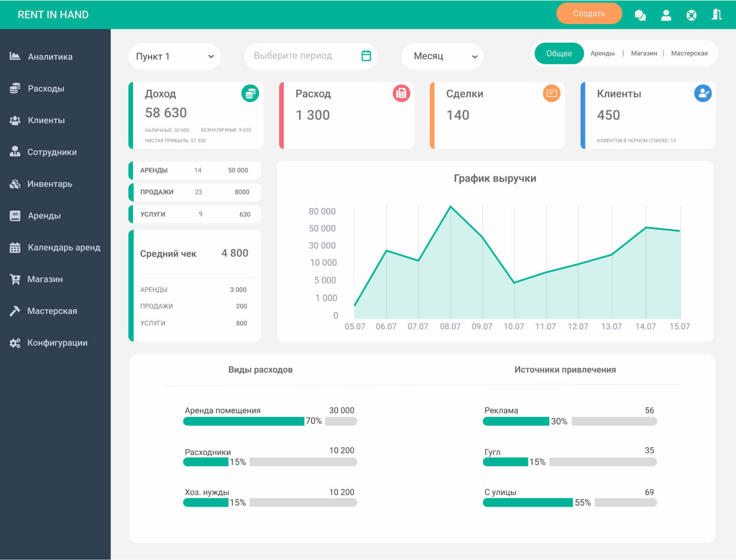Open the chat messages icon in header
This screenshot has width=736, height=560.
tap(640, 15)
